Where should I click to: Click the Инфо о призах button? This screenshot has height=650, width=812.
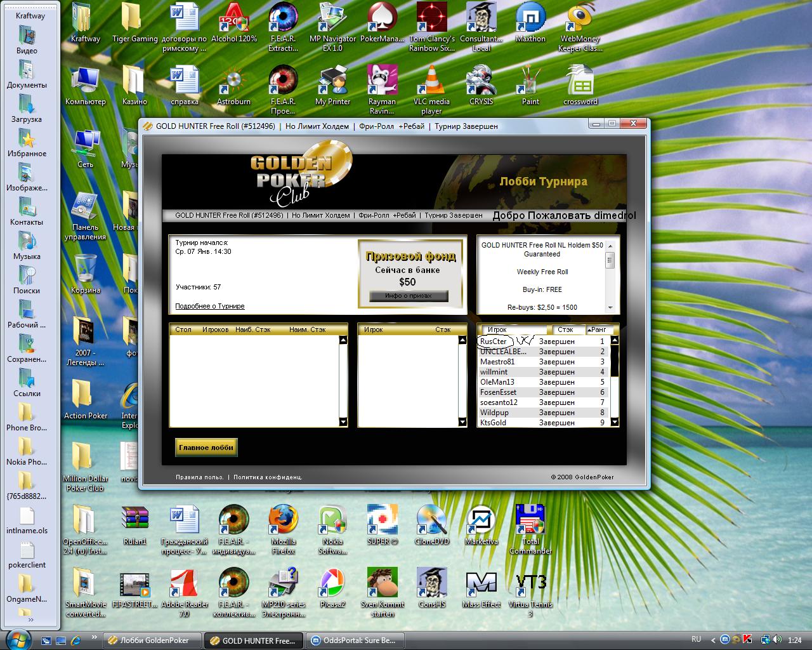click(x=409, y=296)
